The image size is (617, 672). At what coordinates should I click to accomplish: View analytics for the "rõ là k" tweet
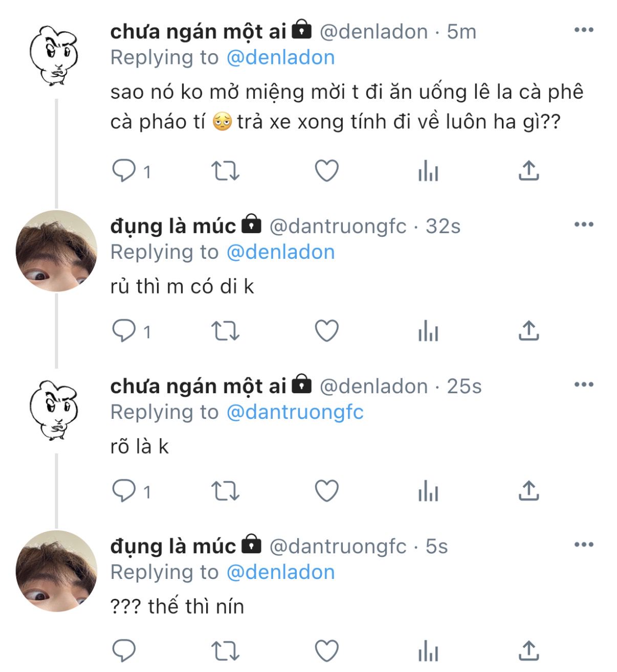(428, 491)
